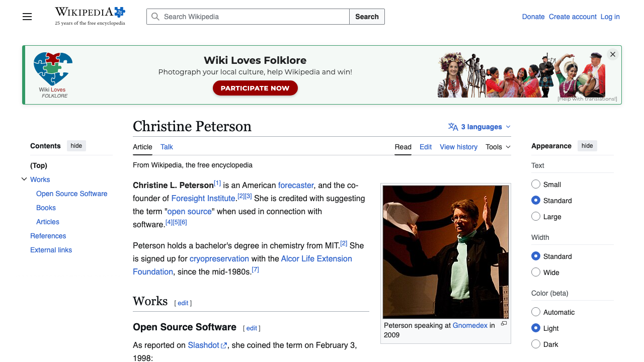Collapse the Works section in Contents
This screenshot has height=362, width=644.
tap(24, 179)
